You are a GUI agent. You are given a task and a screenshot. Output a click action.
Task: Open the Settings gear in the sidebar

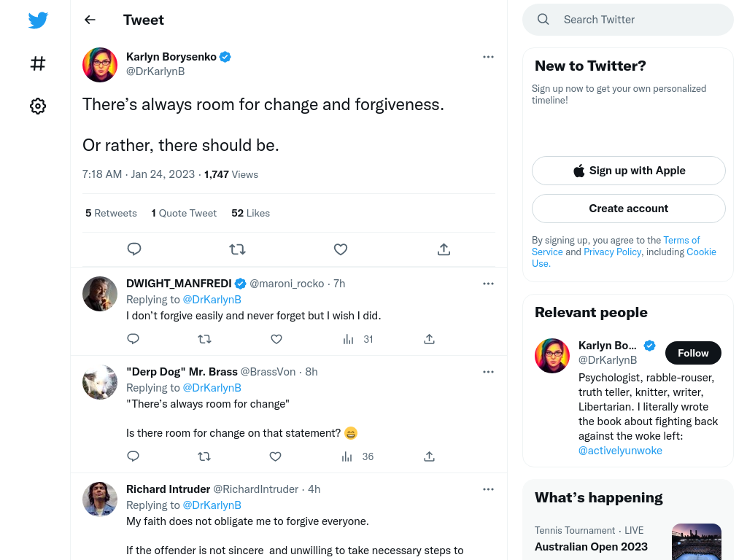(38, 106)
